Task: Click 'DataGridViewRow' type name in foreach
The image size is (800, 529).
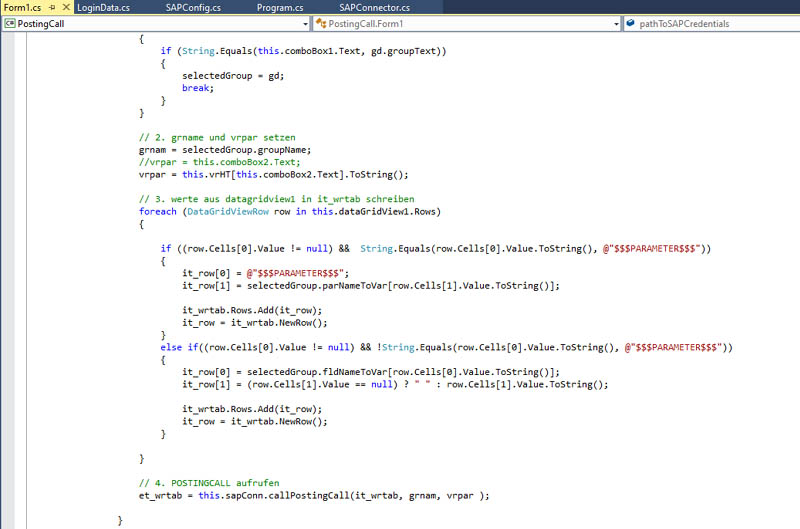Action: 228,212
